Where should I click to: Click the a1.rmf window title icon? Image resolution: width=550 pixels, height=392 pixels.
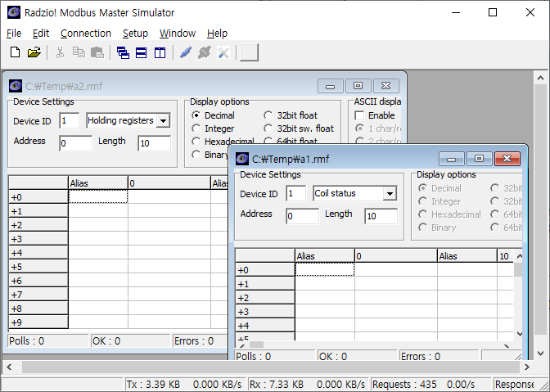(242, 159)
